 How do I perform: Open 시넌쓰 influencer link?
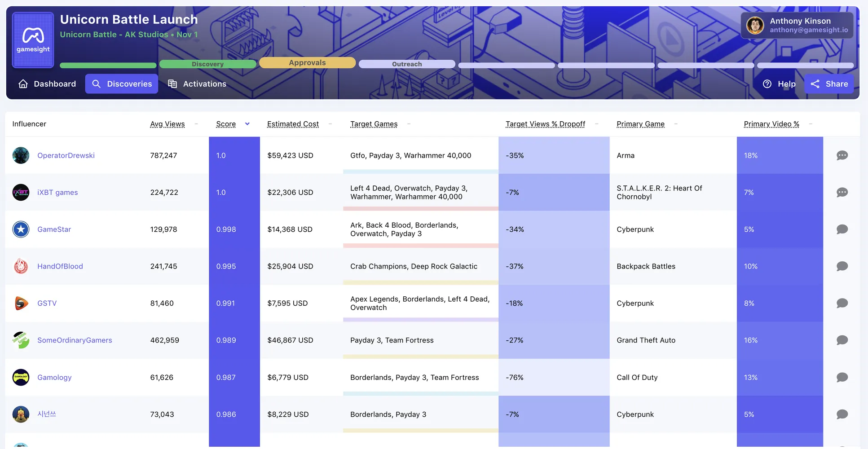click(x=47, y=414)
